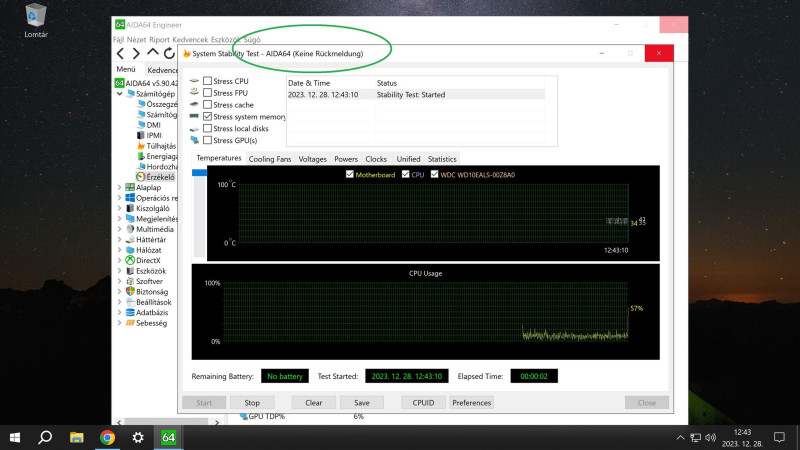Toggle Motherboard temperature graph checkbox
Viewport: 800px width, 450px height.
(x=349, y=174)
